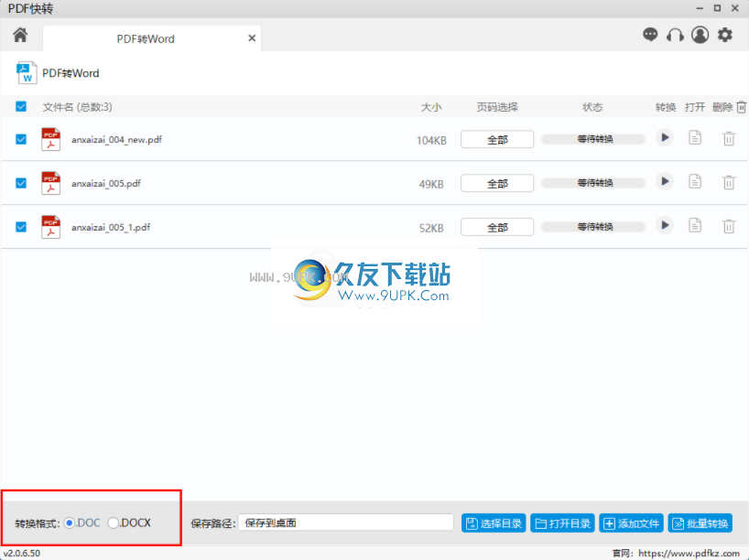The image size is (749, 560).
Task: Open page selection for anxaizai_005_1.pdf
Action: pyautogui.click(x=497, y=227)
